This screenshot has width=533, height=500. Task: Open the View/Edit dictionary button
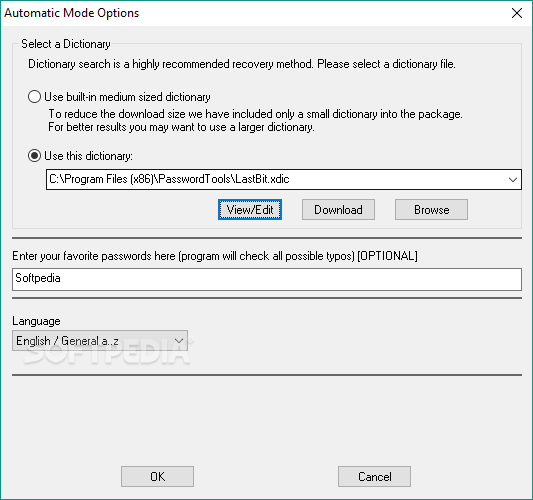pos(250,210)
